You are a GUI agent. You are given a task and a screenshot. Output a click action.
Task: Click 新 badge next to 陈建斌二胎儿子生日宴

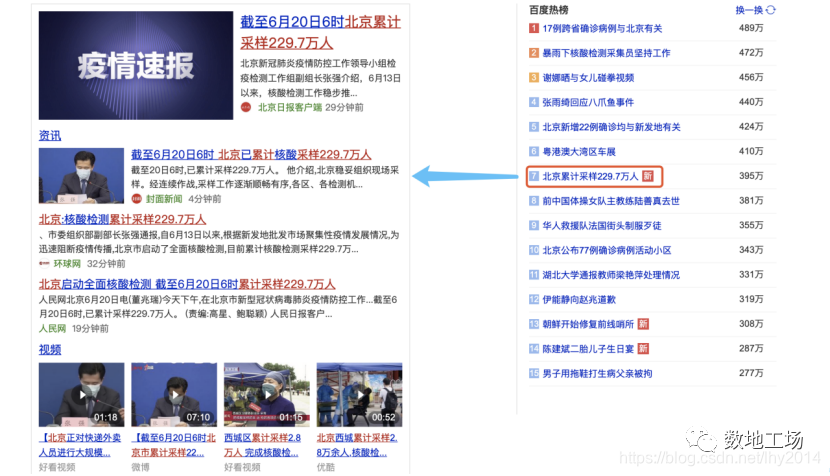coord(643,349)
